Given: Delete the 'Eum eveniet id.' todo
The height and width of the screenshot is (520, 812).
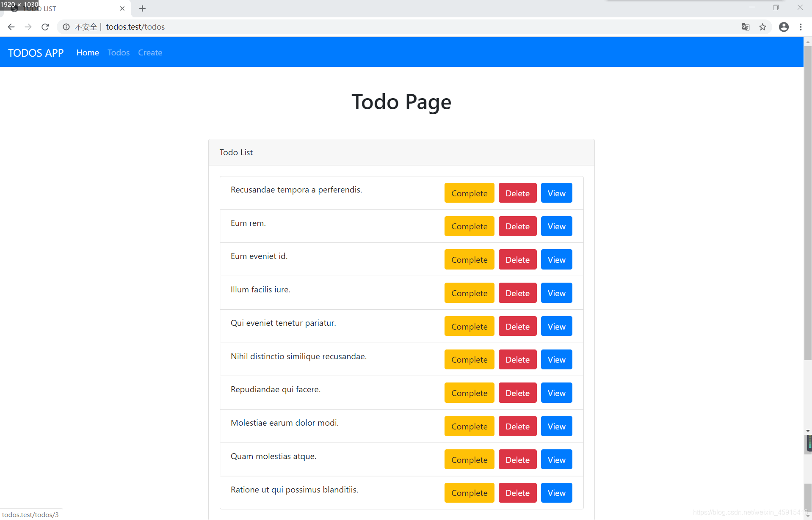Looking at the screenshot, I should point(517,259).
